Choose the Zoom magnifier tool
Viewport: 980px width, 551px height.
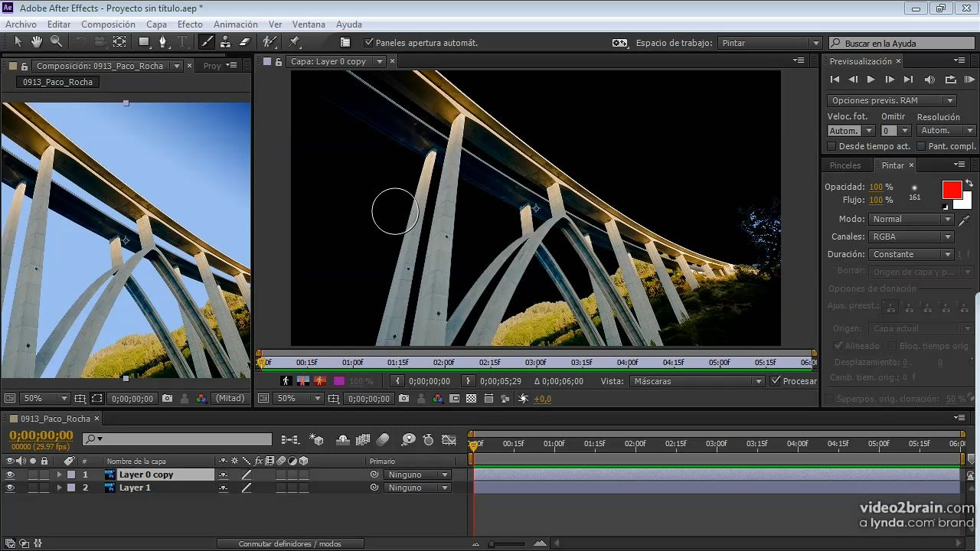56,42
